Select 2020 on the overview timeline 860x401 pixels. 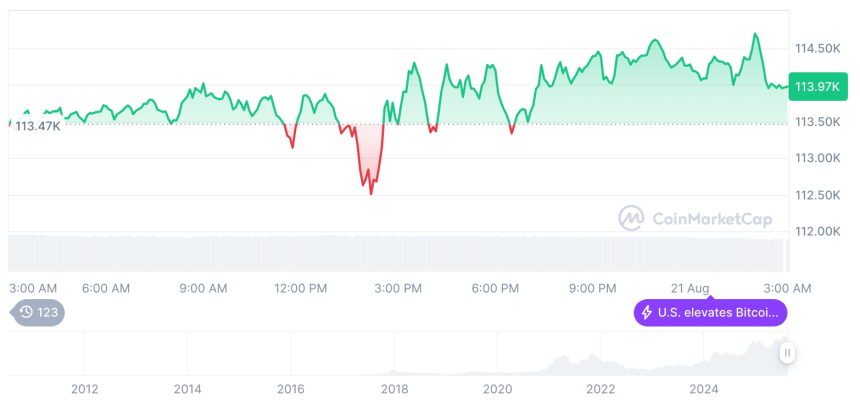coord(497,388)
